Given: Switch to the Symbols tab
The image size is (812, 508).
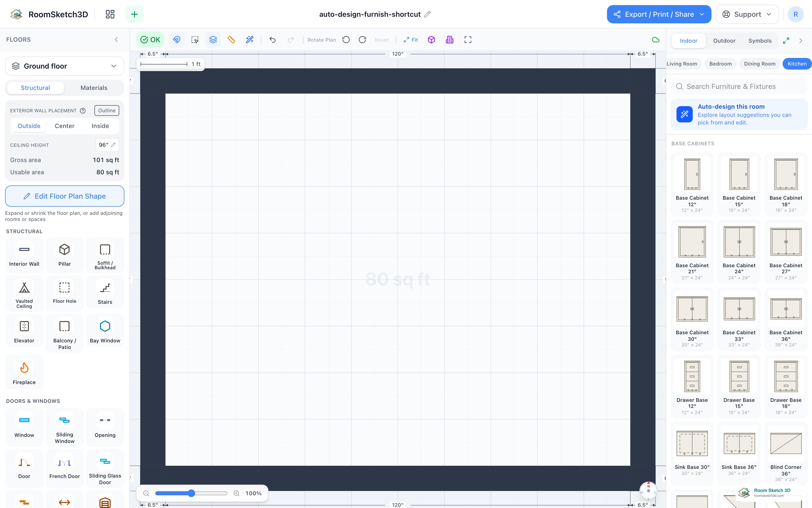Looking at the screenshot, I should point(760,41).
